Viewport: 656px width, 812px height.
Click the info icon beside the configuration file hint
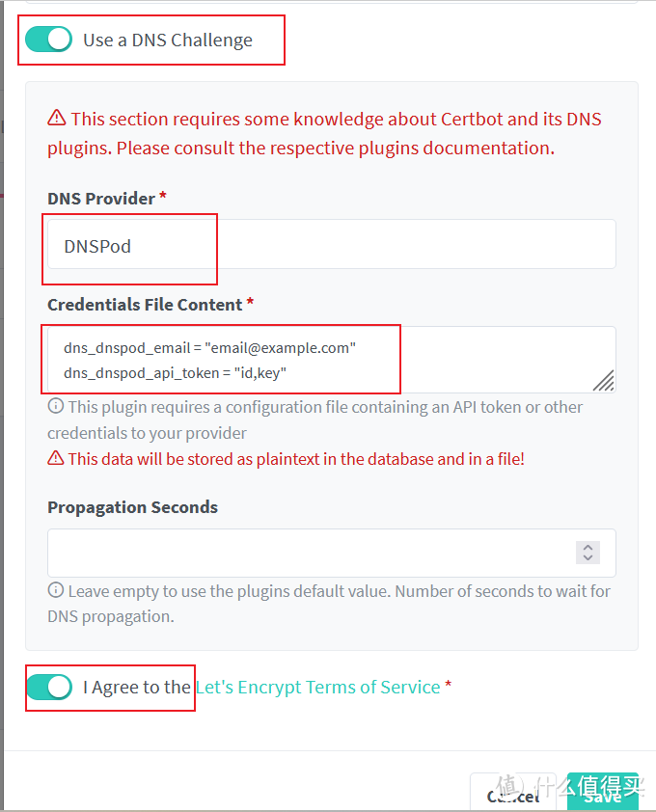56,407
